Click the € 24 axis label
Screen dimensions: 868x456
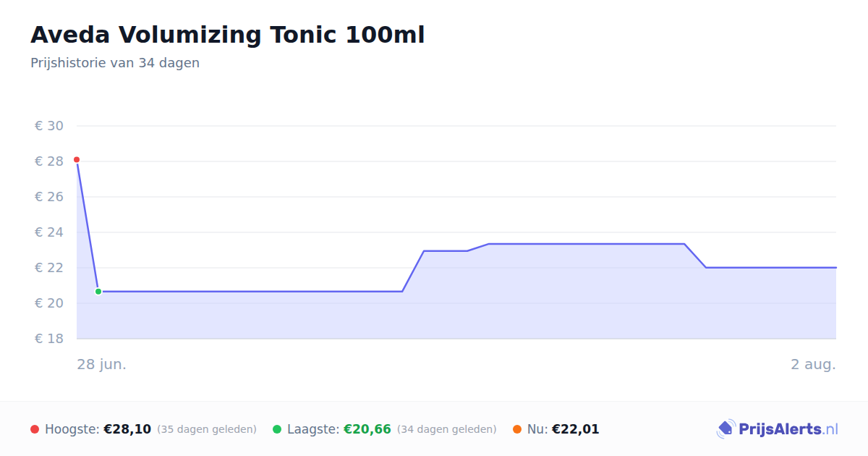click(x=49, y=232)
